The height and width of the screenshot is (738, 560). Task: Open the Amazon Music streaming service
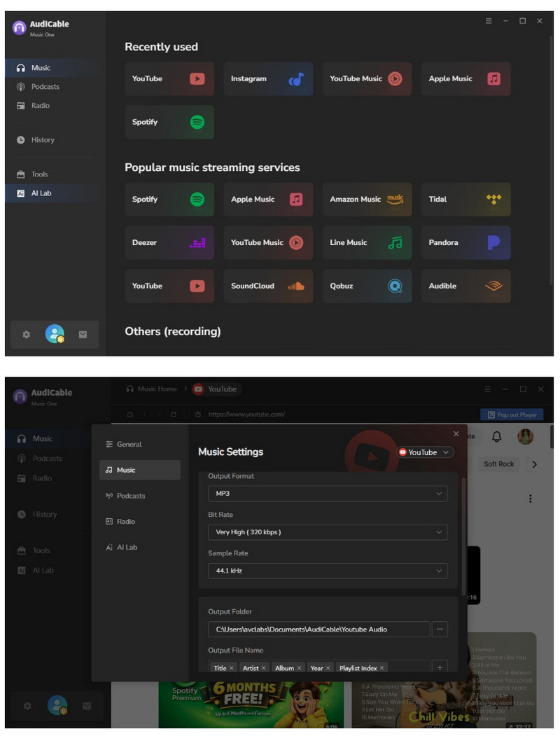pos(367,200)
